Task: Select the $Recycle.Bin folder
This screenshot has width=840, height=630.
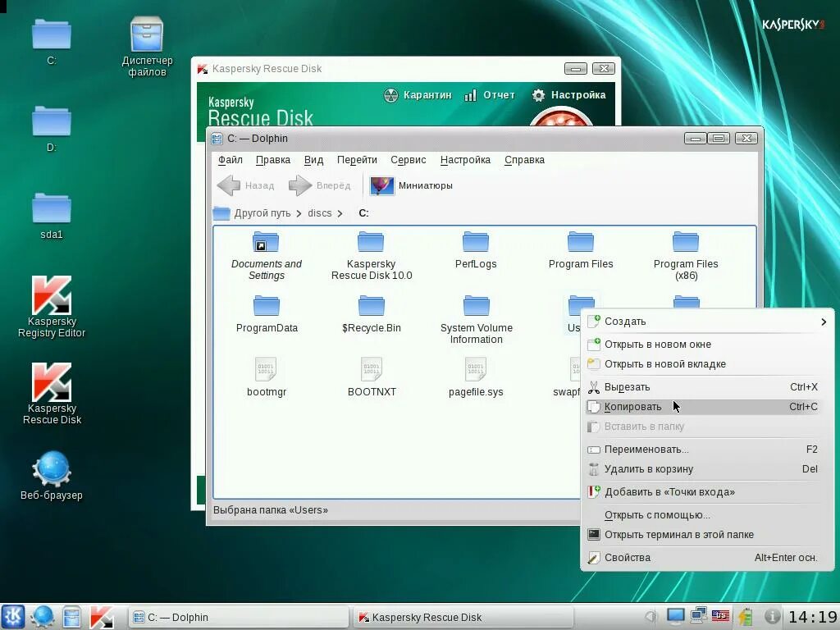Action: tap(372, 314)
